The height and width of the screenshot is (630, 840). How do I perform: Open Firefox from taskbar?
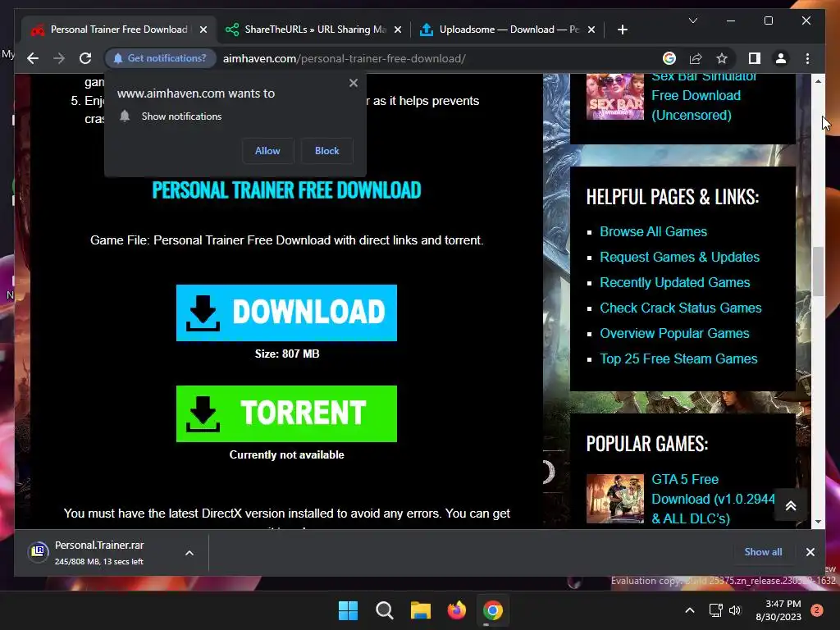coord(456,610)
